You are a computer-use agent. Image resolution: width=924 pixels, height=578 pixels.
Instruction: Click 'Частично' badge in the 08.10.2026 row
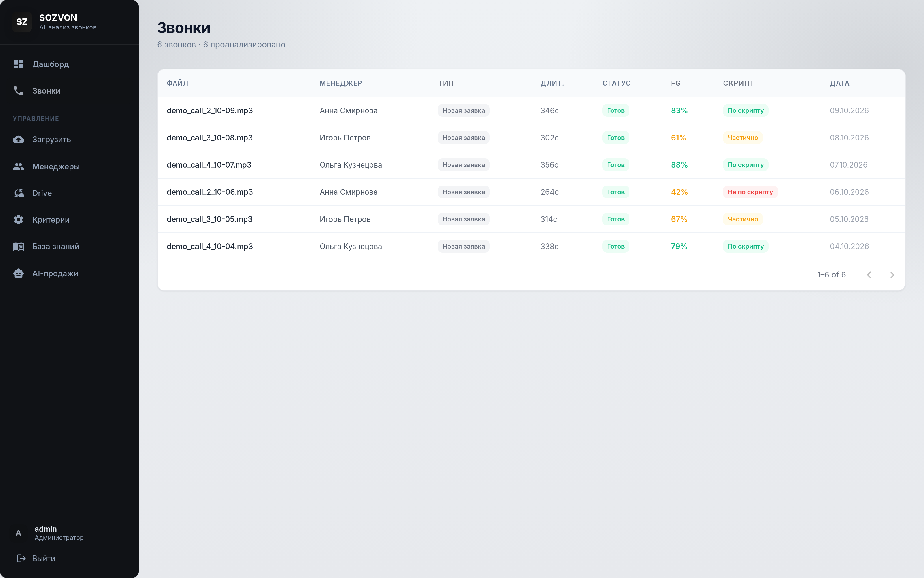[743, 138]
